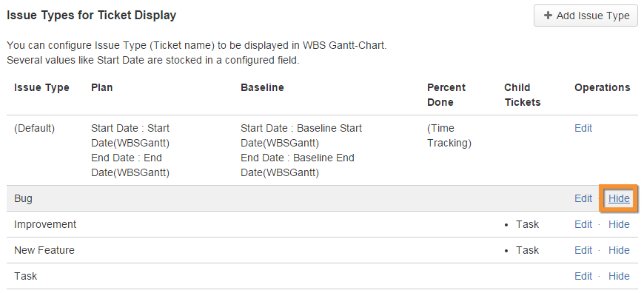Click the Add Issue Type button
This screenshot has height=293, width=644.
coord(586,16)
